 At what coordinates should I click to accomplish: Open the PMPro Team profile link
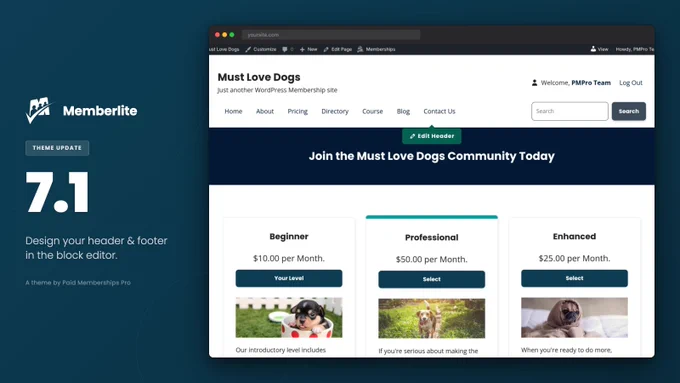pyautogui.click(x=591, y=82)
